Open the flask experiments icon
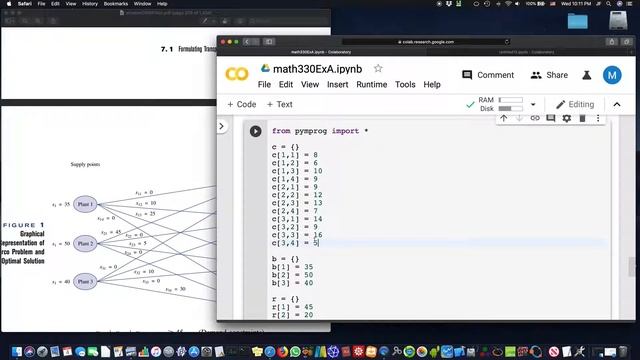 tap(587, 75)
